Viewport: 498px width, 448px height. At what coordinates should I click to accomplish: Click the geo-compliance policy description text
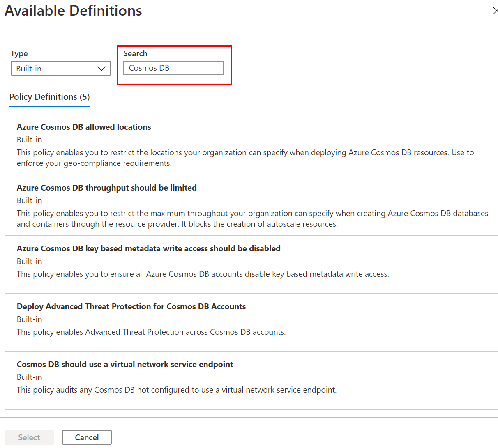[245, 158]
